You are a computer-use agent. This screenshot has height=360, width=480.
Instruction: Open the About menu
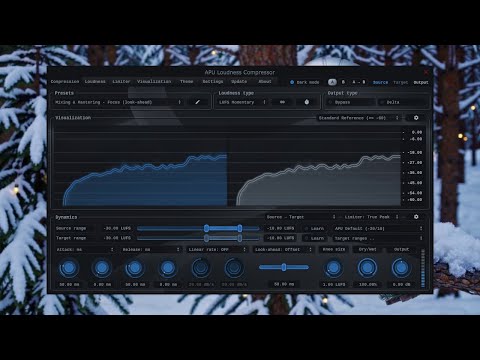tap(265, 82)
